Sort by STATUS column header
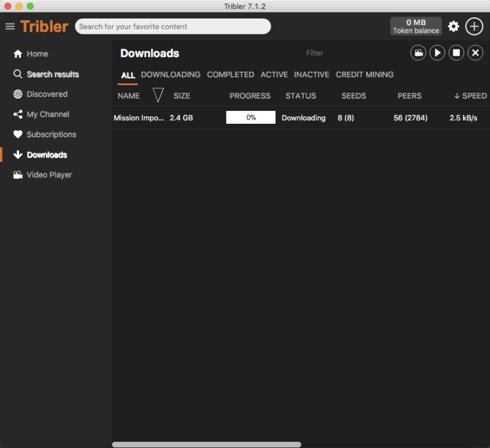Screen dimensions: 490x448 [x=301, y=96]
